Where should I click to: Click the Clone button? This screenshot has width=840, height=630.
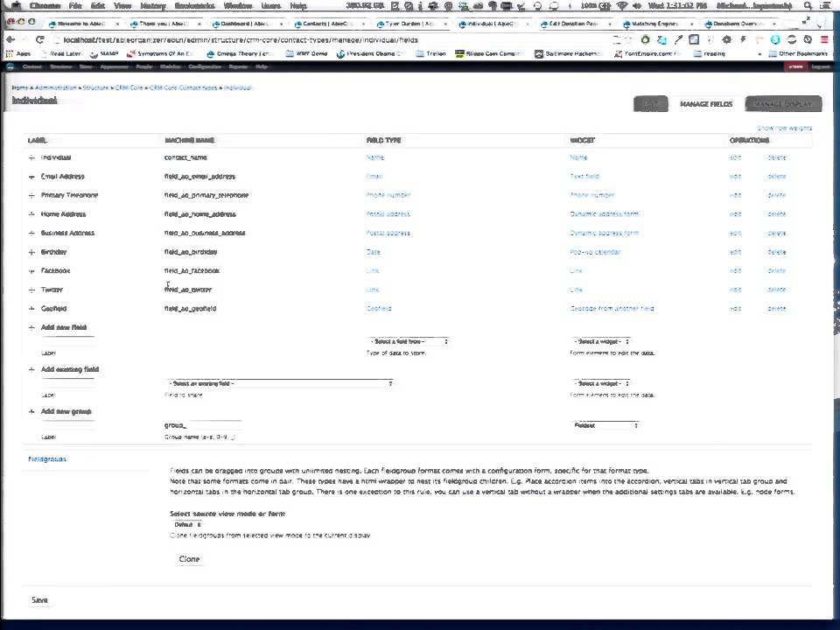click(189, 559)
